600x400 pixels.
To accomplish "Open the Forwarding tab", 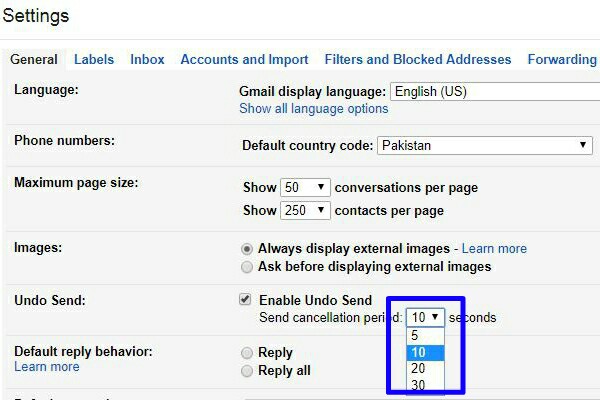I will tap(562, 59).
